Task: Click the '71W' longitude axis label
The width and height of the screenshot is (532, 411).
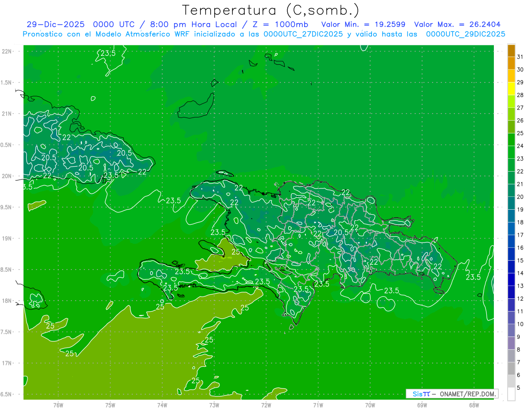Action: coord(318,405)
